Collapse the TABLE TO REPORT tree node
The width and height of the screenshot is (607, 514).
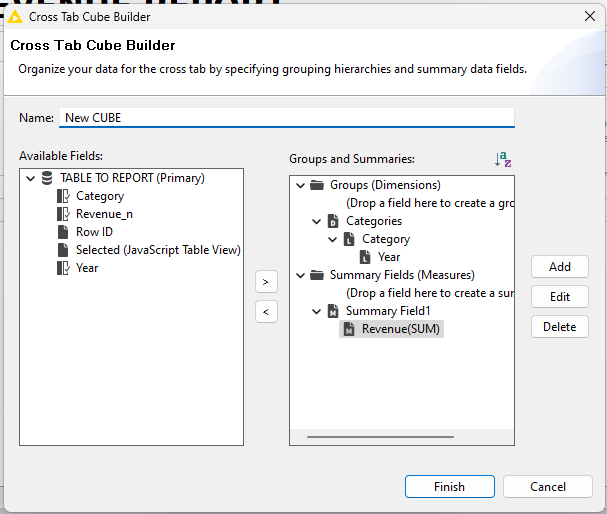(30, 178)
